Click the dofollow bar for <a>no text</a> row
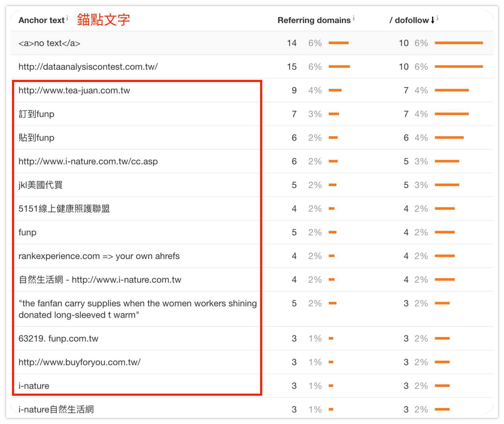 [x=458, y=43]
